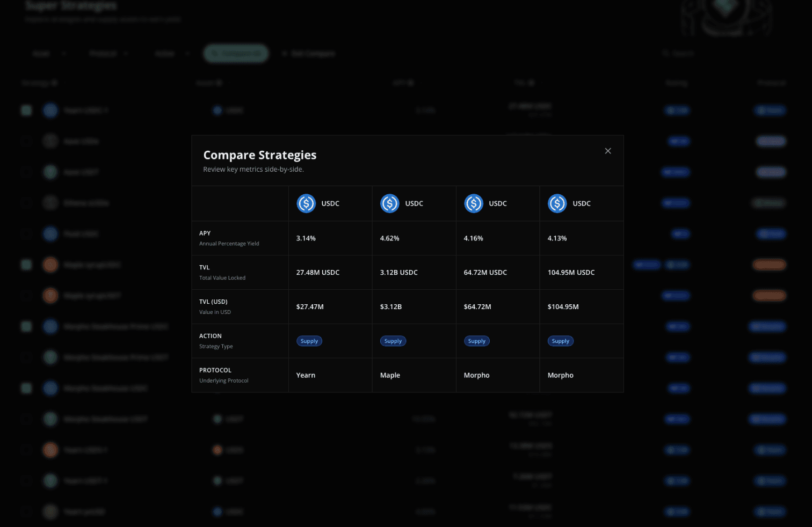Click the Value in USD subtitle

(215, 312)
